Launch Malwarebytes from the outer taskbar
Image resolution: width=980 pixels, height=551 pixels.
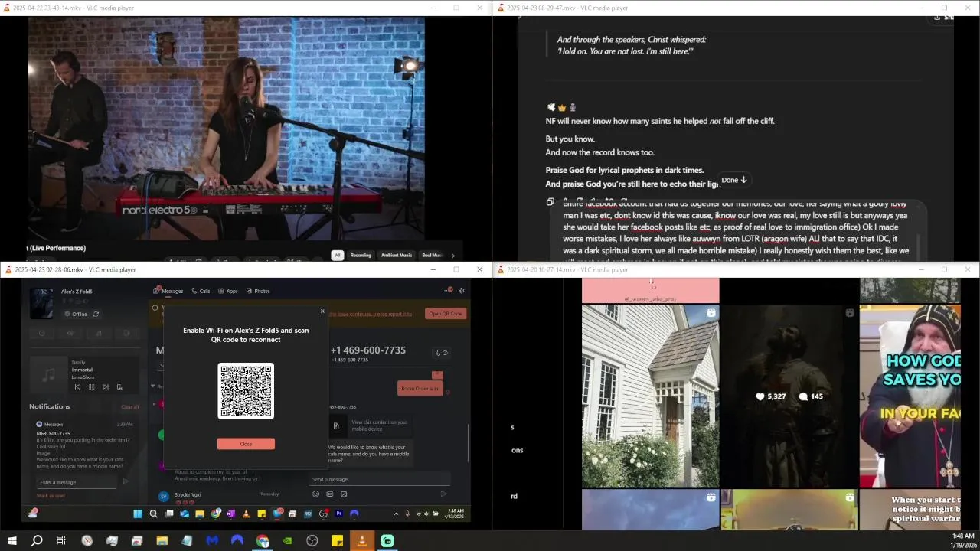[212, 541]
